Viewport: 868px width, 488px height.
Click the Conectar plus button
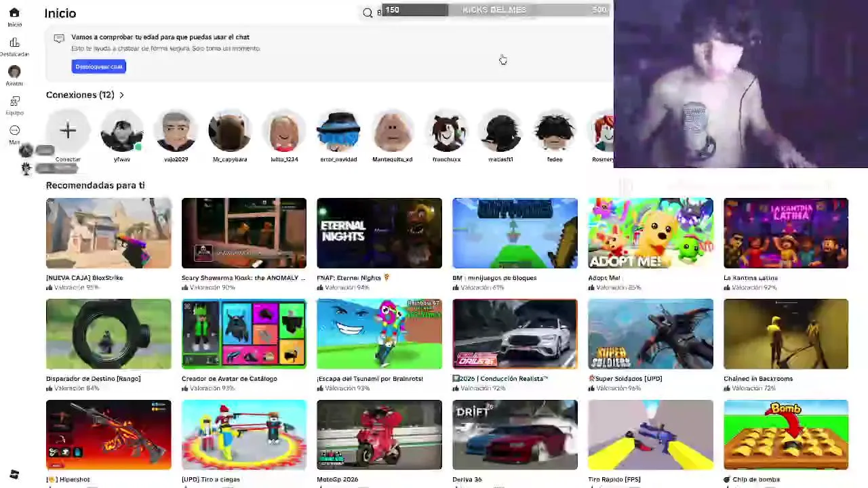tap(68, 130)
